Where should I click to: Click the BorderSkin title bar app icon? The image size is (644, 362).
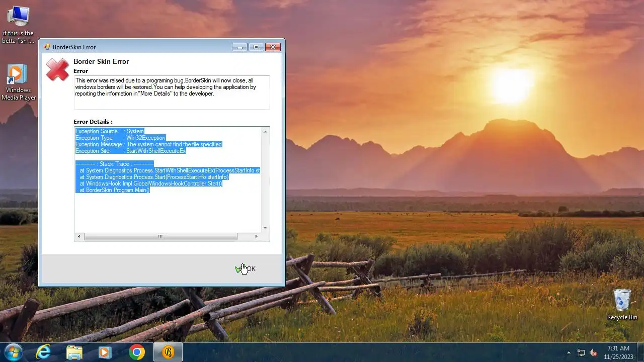47,47
